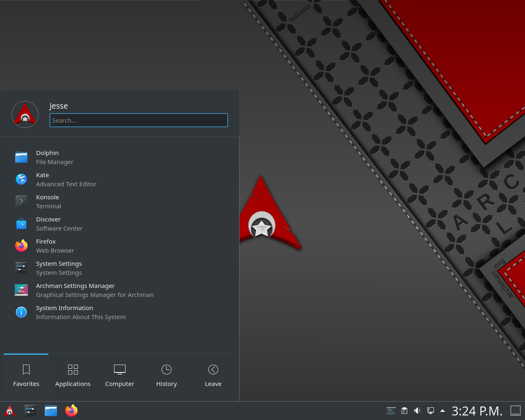Image resolution: width=525 pixels, height=420 pixels.
Task: Open Dolphin file manager from favorites
Action: pos(119,157)
